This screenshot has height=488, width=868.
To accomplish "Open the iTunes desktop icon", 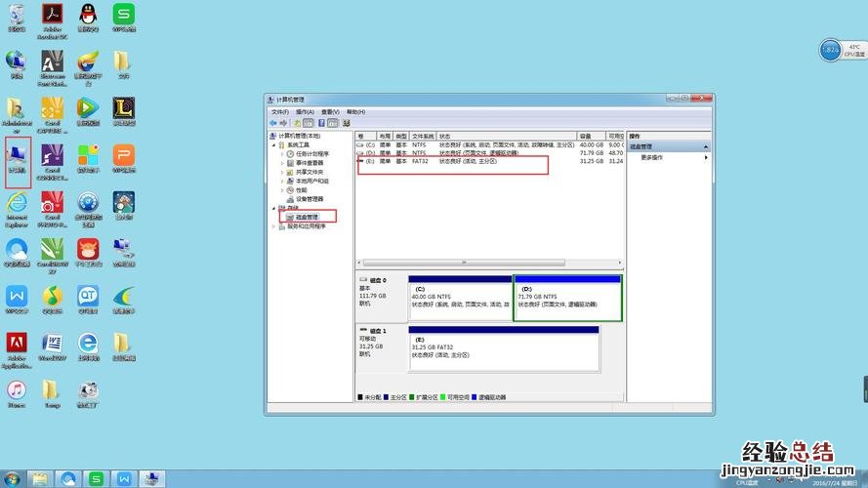I will coord(16,391).
